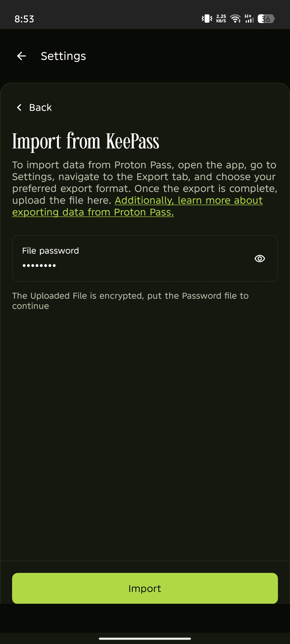The height and width of the screenshot is (644, 290).
Task: Click the data speed indicator showing 2.25 KB/S
Action: coord(221,19)
